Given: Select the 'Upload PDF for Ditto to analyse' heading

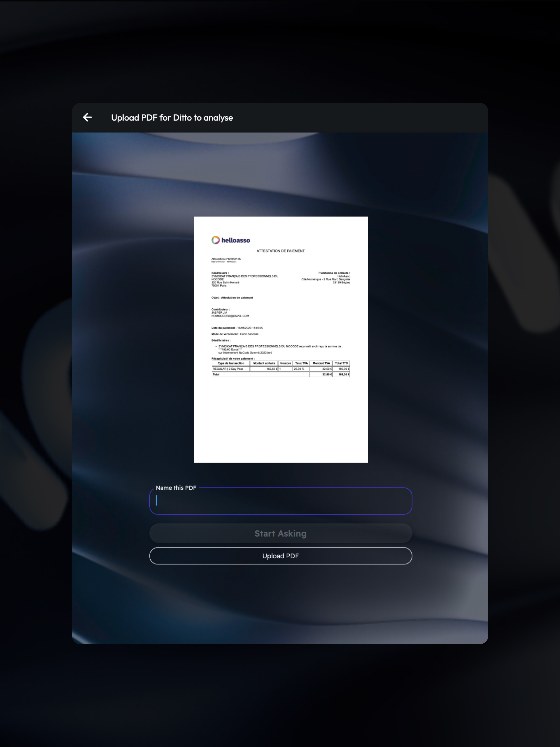Looking at the screenshot, I should coord(172,118).
